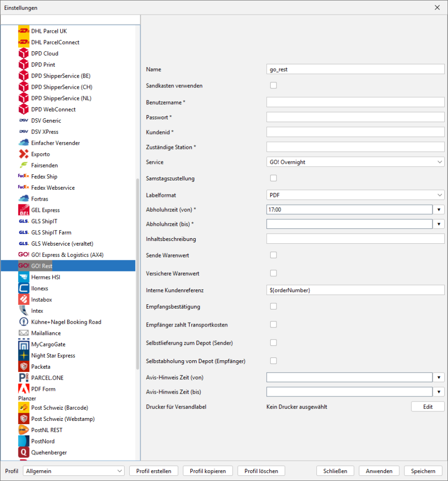The height and width of the screenshot is (481, 448).
Task: Select the PDF Form icon
Action: [24, 389]
